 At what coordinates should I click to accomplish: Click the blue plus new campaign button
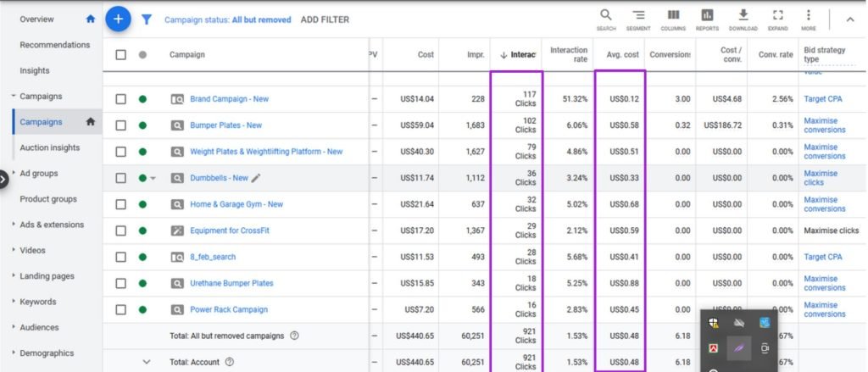tap(118, 19)
